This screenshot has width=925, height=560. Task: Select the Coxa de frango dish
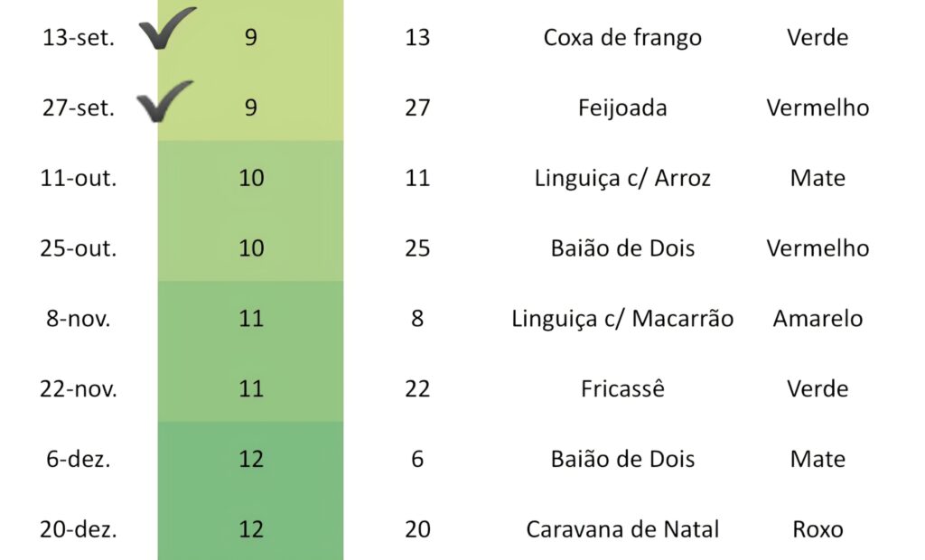pyautogui.click(x=622, y=38)
